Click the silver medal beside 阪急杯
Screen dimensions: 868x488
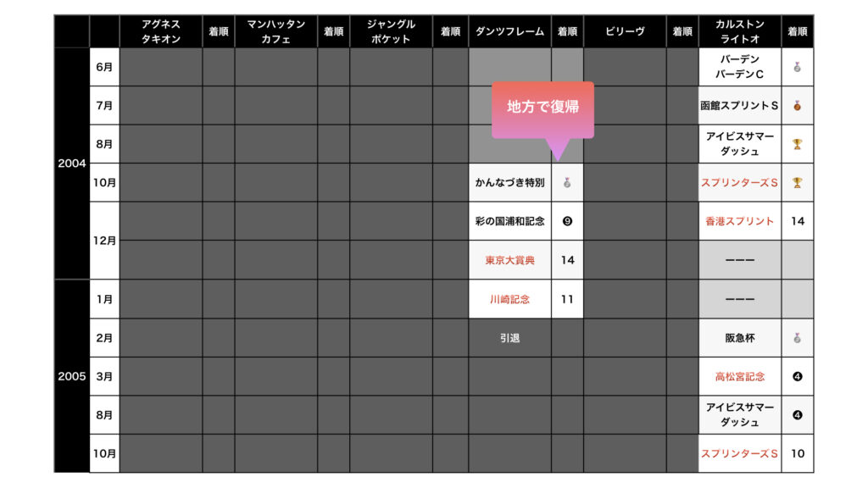pyautogui.click(x=797, y=337)
